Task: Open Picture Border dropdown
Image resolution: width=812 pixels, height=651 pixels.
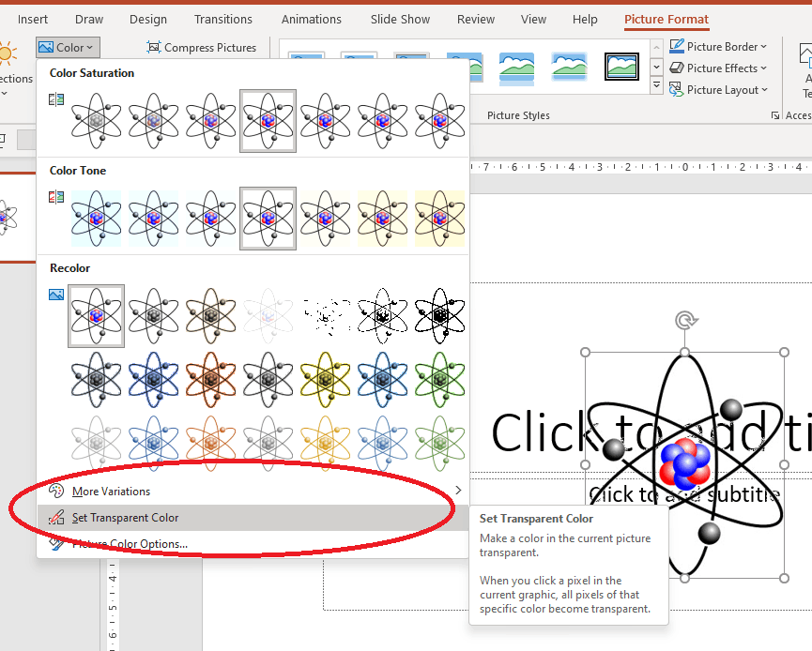Action: (x=718, y=47)
